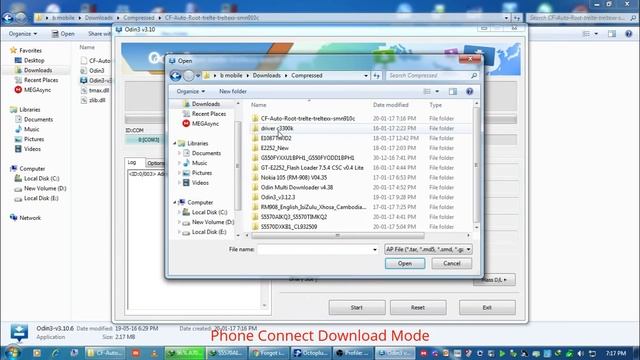
Task: Open the File name history dropdown arrow
Action: coord(375,249)
